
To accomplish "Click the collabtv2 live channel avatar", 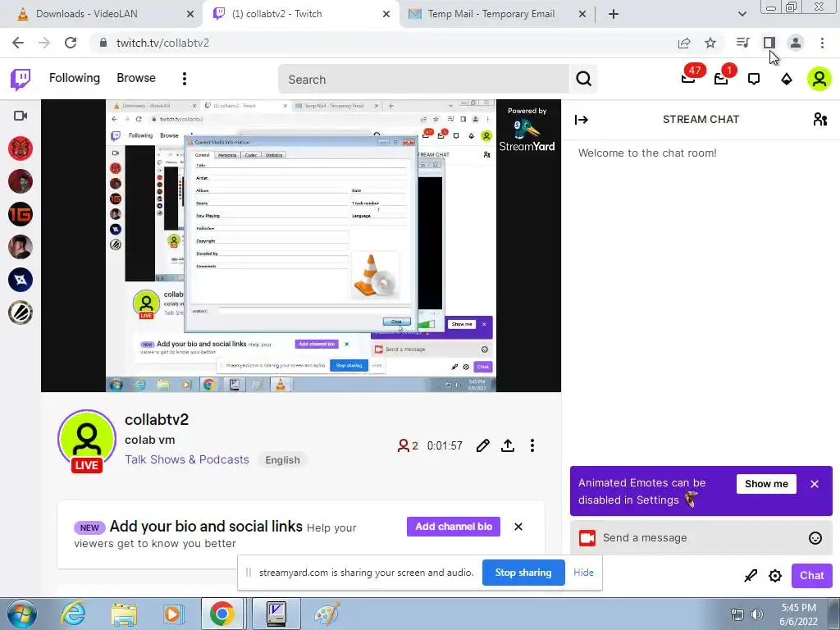I will tap(87, 441).
